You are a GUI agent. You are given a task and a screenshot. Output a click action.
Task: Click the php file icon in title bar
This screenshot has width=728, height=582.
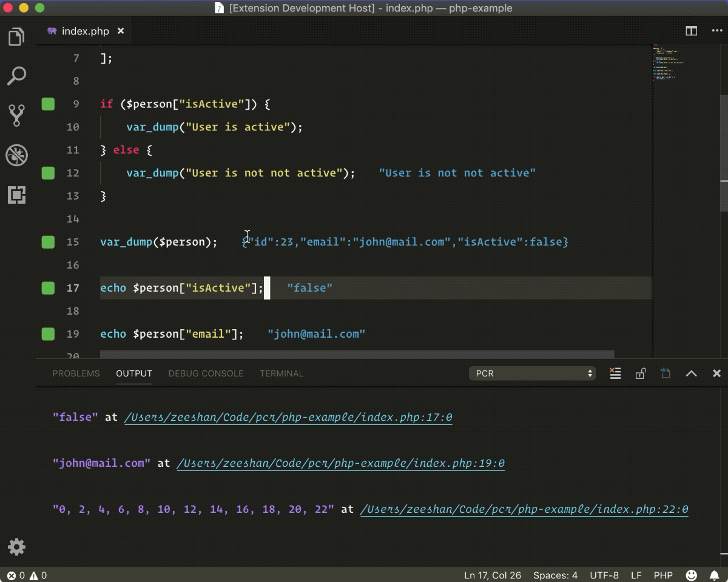[220, 8]
